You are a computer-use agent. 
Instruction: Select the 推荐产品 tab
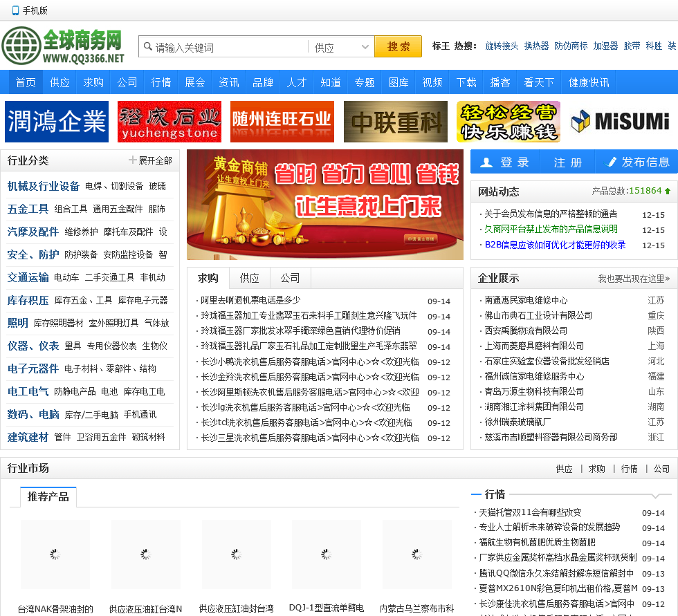tap(48, 497)
